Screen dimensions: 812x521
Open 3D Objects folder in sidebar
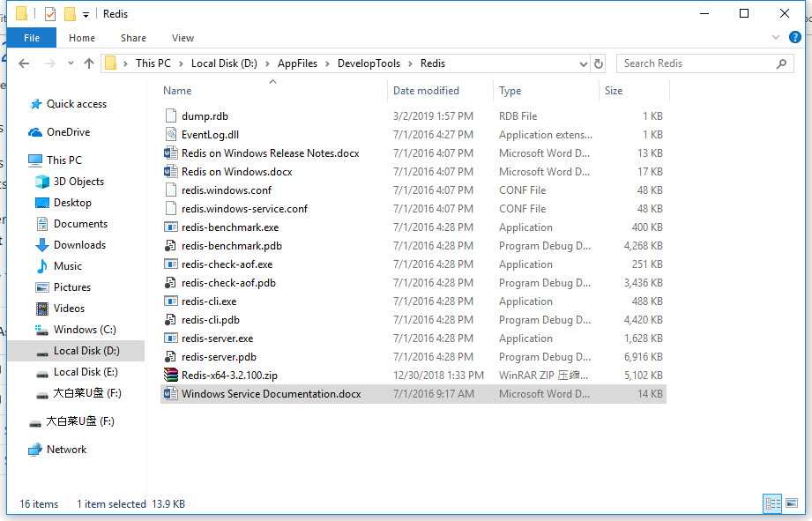pos(78,182)
